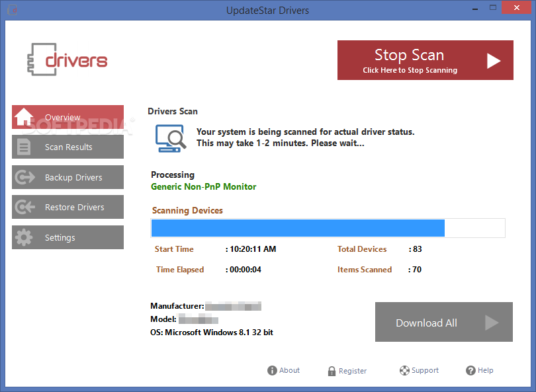Viewport: 536px width, 392px height.
Task: Click the Model label
Action: coord(163,319)
